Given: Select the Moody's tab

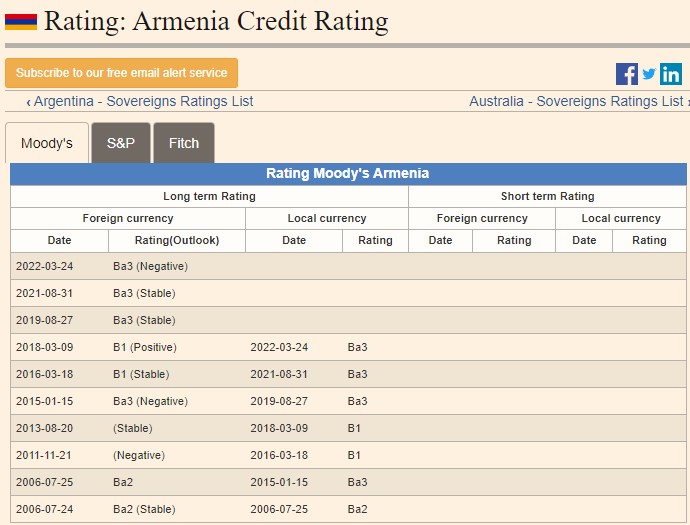Looking at the screenshot, I should (x=47, y=143).
